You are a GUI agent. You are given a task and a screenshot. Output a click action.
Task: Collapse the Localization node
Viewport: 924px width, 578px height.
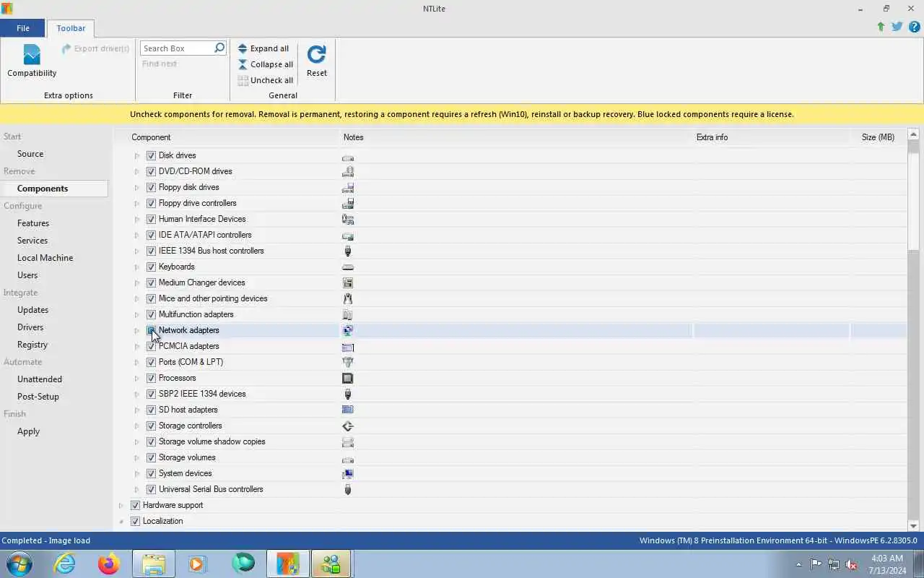[x=121, y=521]
